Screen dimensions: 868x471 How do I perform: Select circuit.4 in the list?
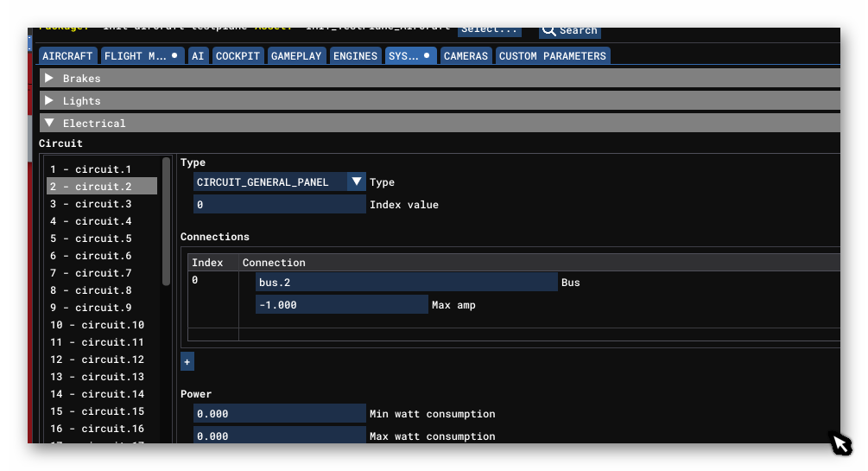pyautogui.click(x=103, y=220)
